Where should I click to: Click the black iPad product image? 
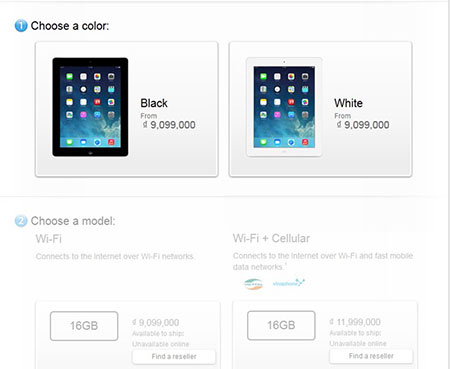[x=90, y=107]
